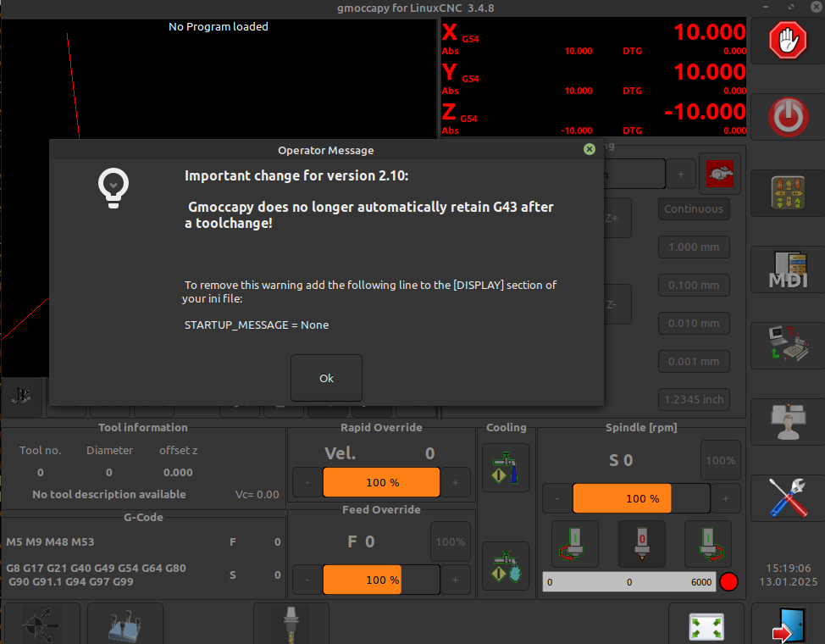
Task: Click the emergency stop hand icon
Action: coord(788,41)
